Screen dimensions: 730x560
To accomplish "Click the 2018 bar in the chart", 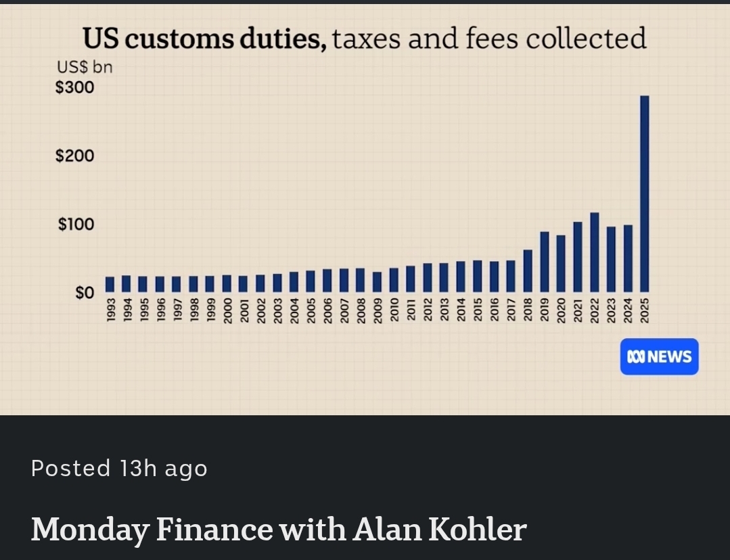I will 528,270.
